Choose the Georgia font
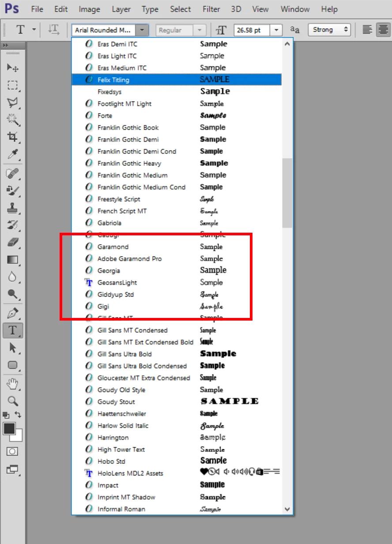The image size is (392, 544). 177,270
